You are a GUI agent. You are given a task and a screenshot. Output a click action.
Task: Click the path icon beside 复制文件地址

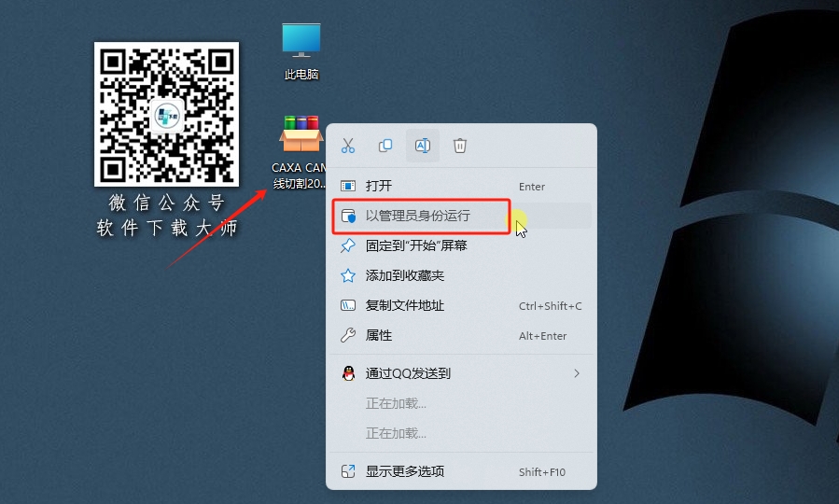(x=348, y=305)
